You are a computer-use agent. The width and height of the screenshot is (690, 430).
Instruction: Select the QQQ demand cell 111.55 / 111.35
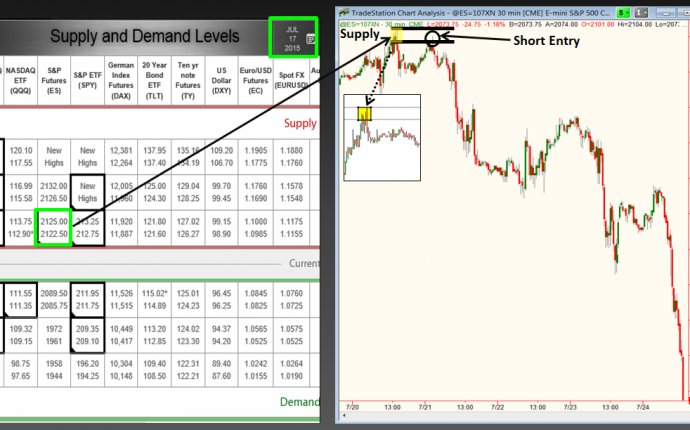pyautogui.click(x=21, y=299)
